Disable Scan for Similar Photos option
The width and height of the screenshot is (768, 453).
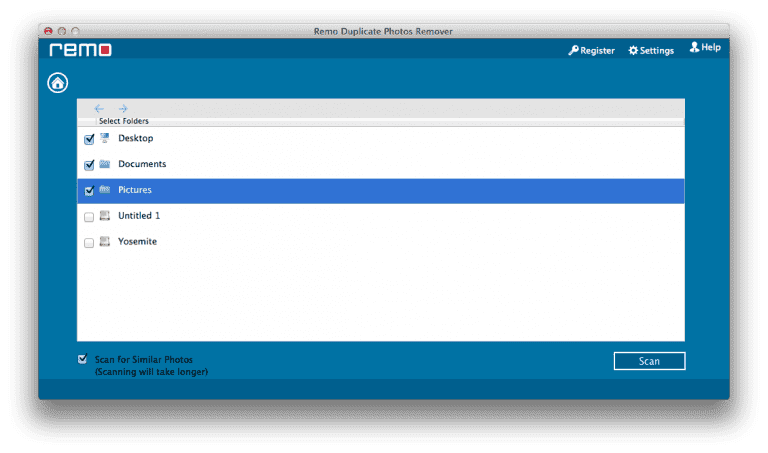click(83, 359)
